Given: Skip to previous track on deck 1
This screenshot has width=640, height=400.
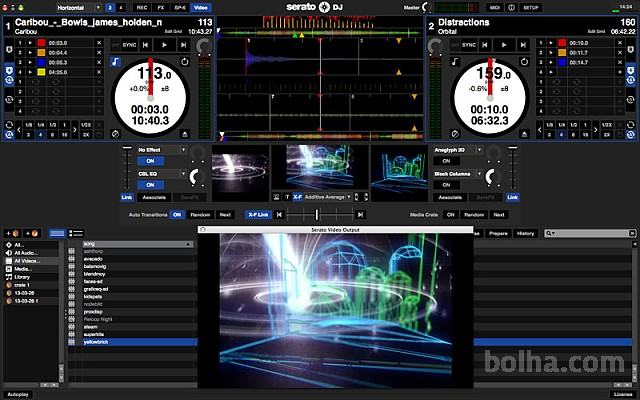Looking at the screenshot, I should pyautogui.click(x=145, y=45).
